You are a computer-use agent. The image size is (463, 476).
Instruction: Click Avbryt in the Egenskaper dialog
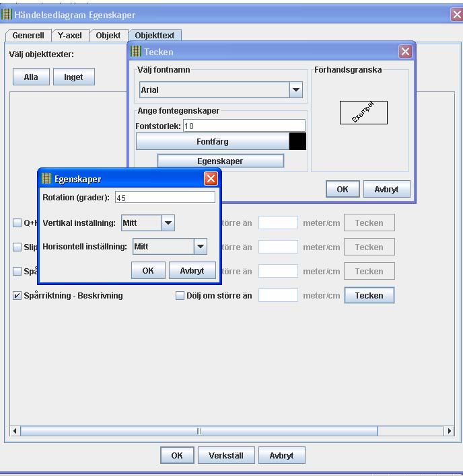[192, 270]
